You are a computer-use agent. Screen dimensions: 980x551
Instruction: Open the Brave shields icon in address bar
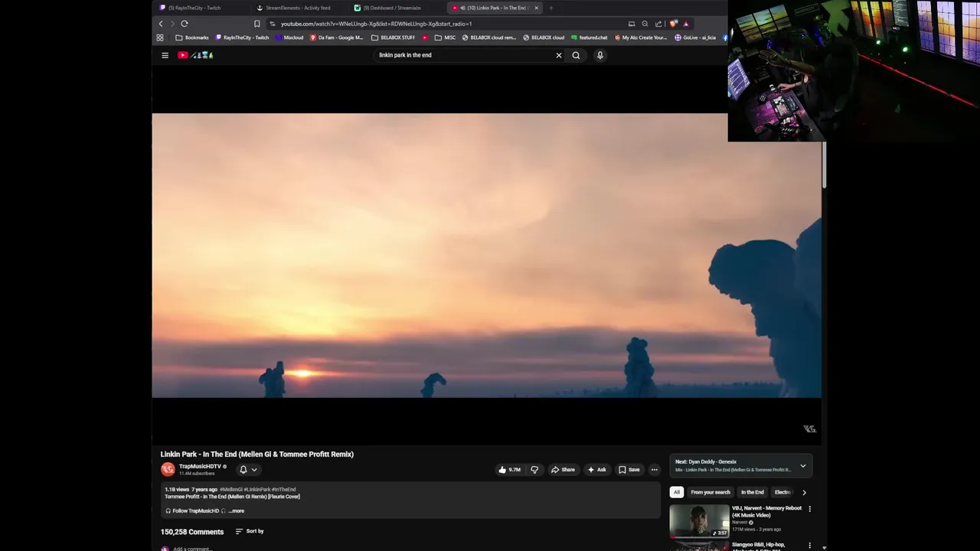[x=673, y=24]
